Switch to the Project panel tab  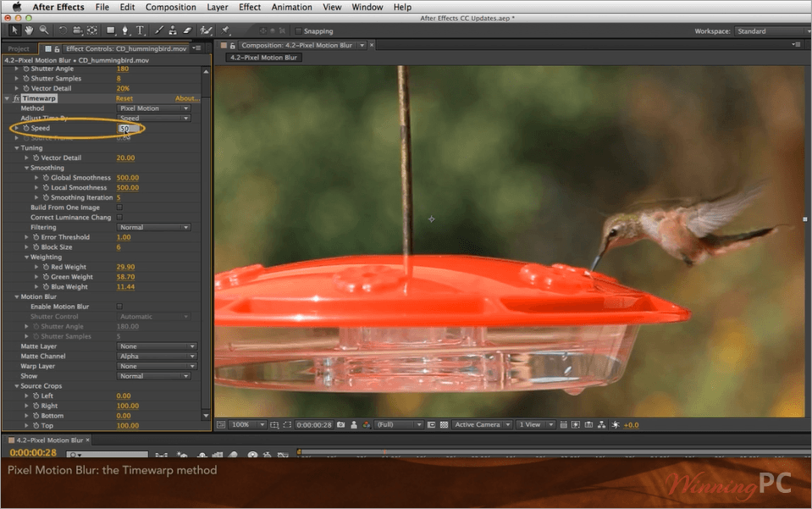coord(19,48)
